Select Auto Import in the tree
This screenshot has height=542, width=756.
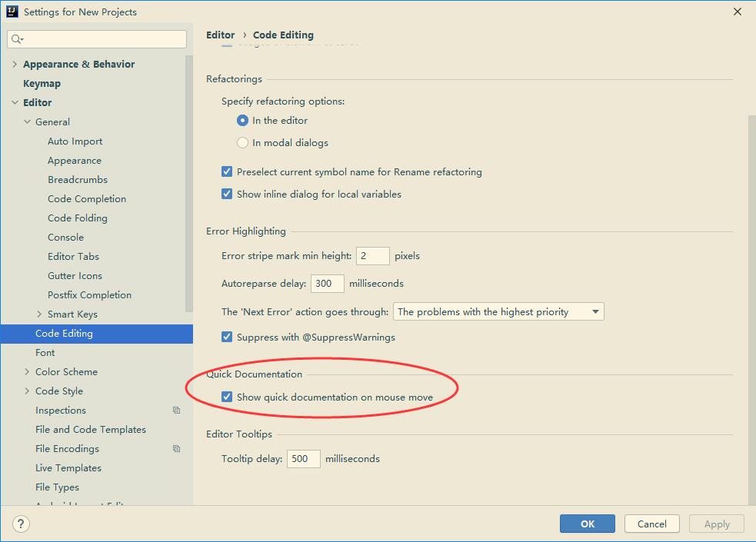(x=75, y=141)
